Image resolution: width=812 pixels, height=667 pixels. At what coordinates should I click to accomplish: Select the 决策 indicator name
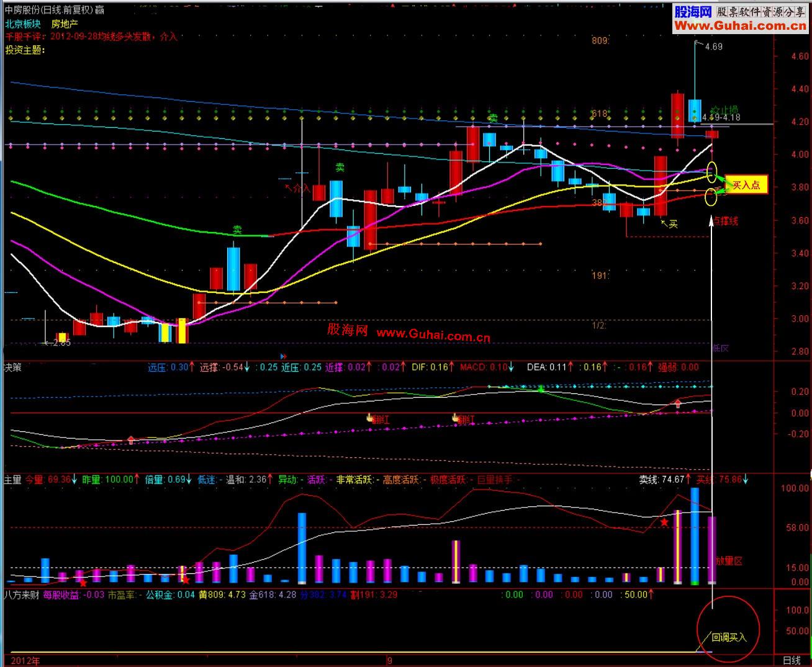pyautogui.click(x=13, y=367)
